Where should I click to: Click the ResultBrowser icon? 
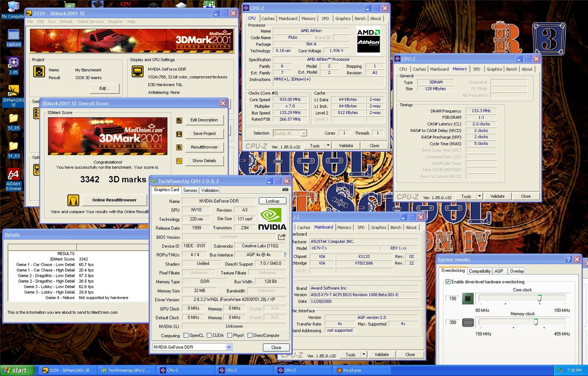click(x=179, y=147)
